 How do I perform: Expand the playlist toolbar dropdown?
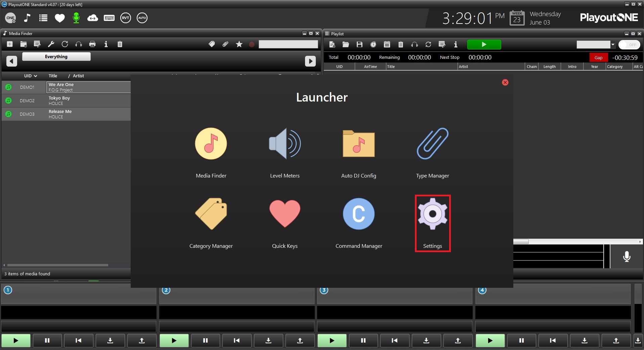click(x=613, y=45)
